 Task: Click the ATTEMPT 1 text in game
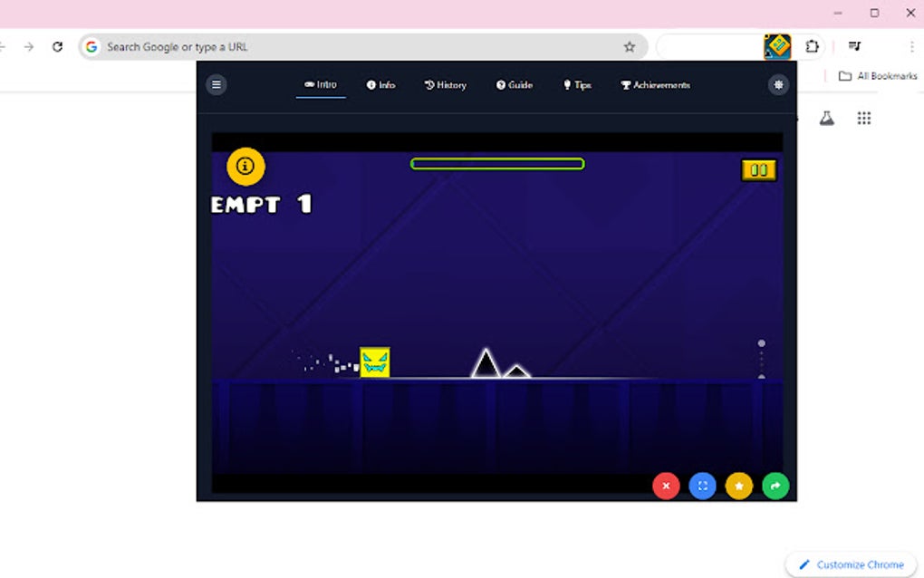point(262,205)
